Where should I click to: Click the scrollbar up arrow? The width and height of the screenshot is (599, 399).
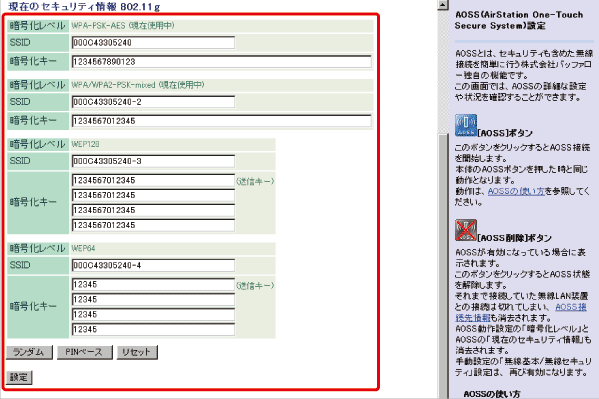coord(443,5)
